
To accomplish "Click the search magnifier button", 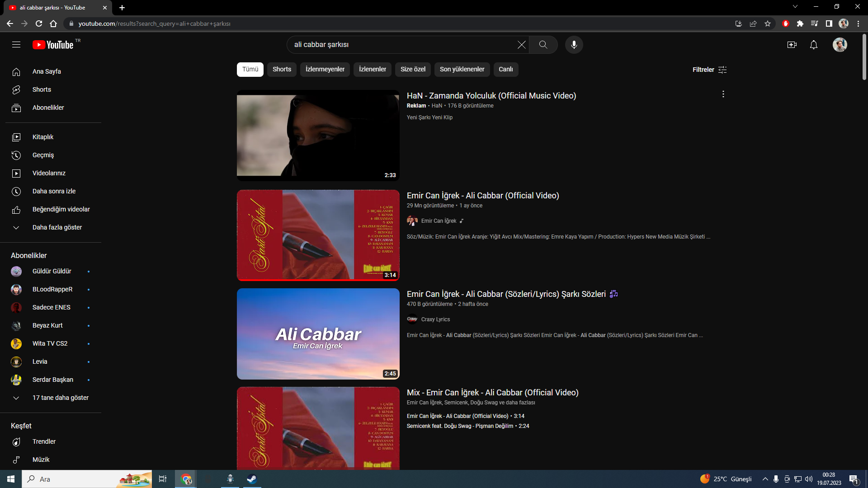I will click(543, 45).
